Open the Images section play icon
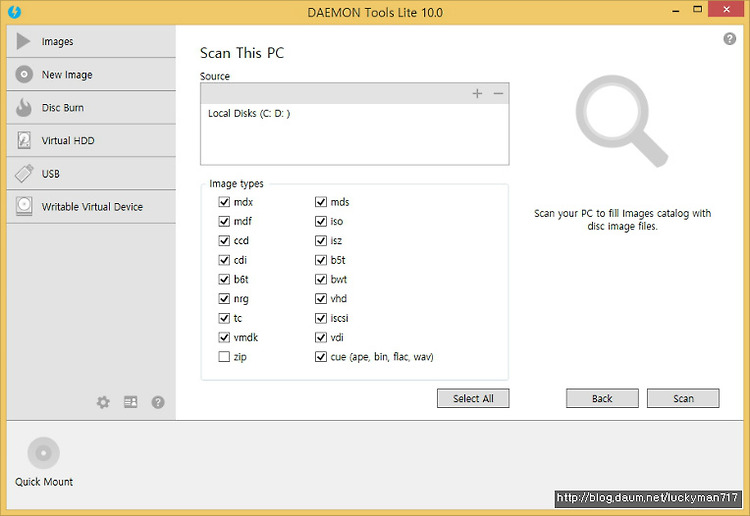 tap(23, 41)
